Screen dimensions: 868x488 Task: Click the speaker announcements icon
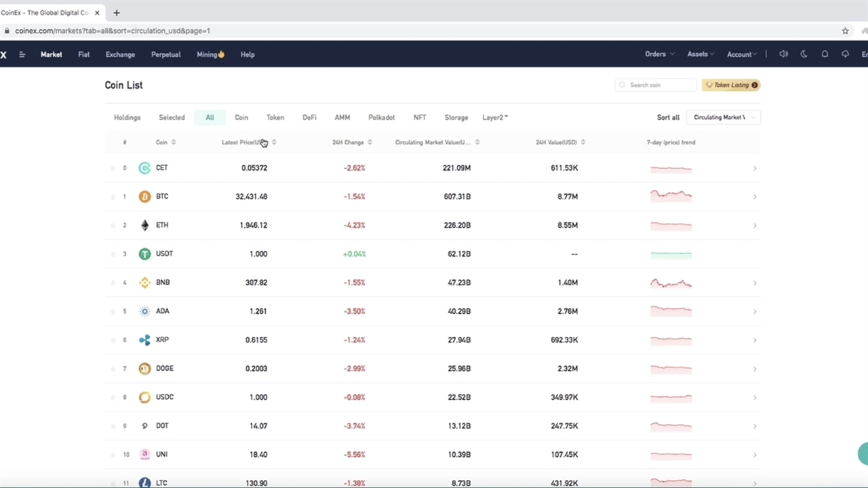784,54
